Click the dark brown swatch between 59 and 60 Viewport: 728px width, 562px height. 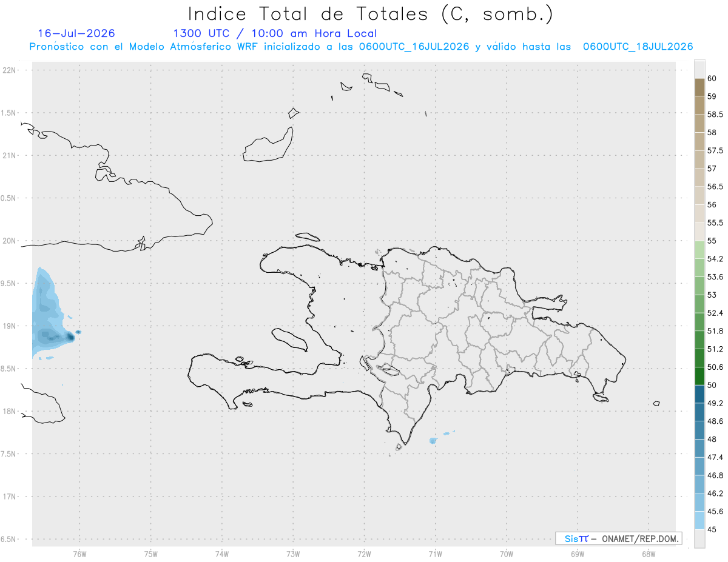699,87
